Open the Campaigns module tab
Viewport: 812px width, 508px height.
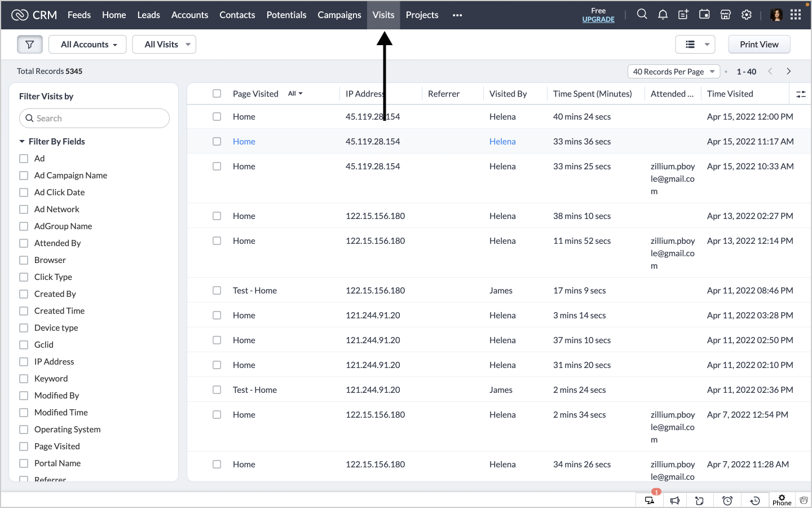339,15
